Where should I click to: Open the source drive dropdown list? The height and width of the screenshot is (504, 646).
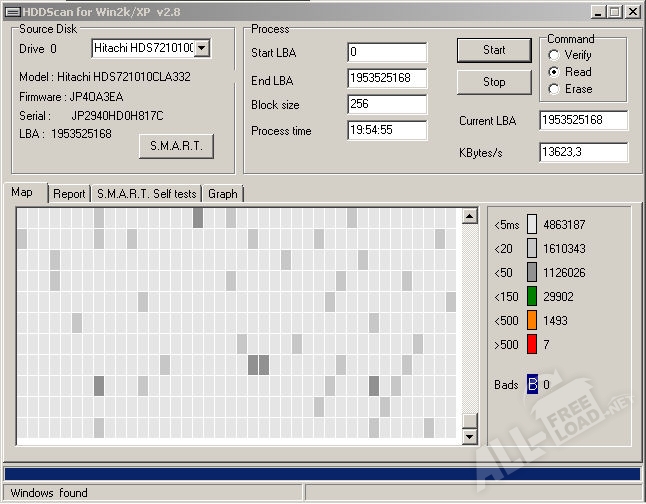pos(202,48)
